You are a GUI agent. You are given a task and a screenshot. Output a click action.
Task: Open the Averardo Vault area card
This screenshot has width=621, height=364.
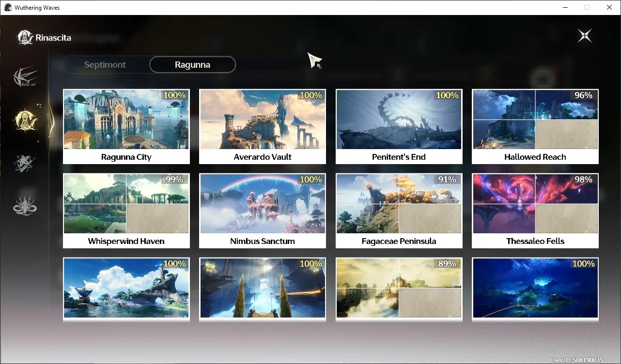click(263, 126)
